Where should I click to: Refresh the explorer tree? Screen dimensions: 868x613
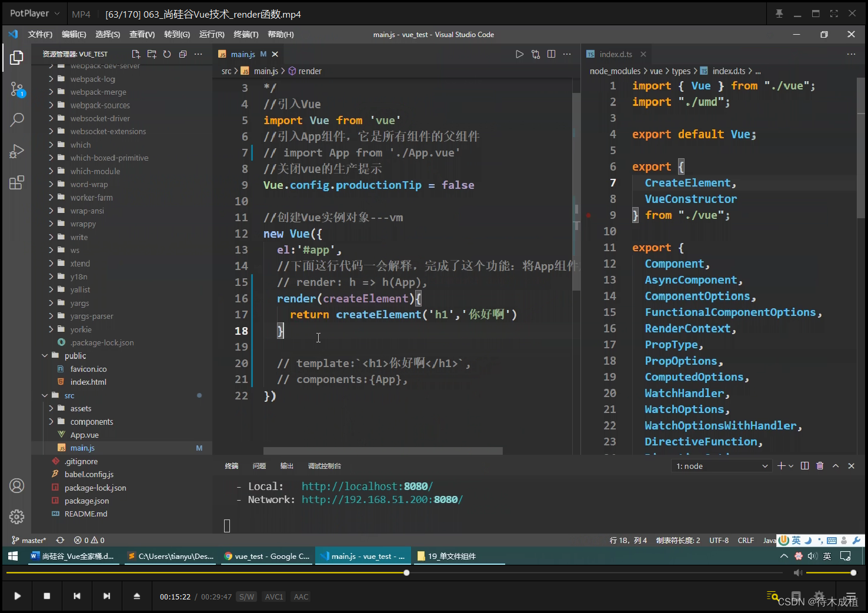point(167,54)
